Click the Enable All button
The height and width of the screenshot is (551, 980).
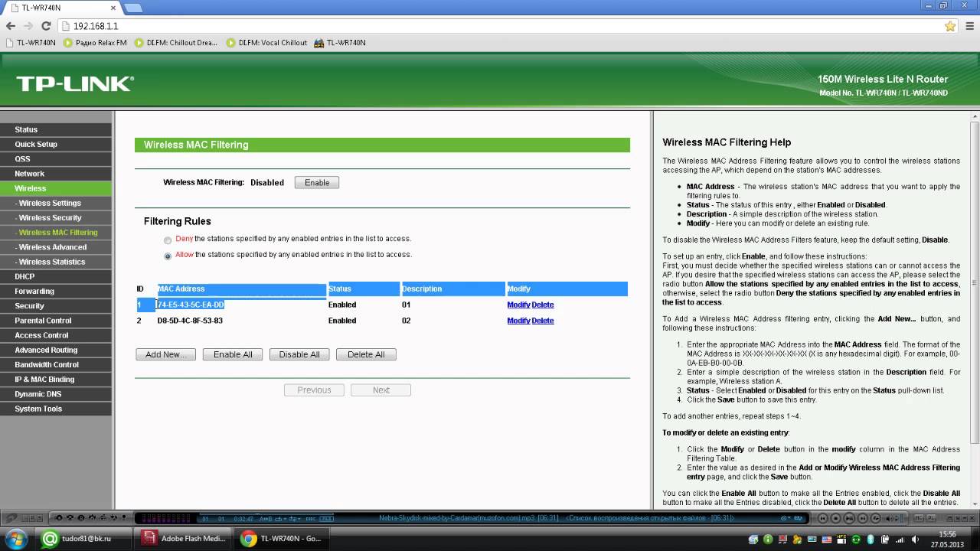click(x=233, y=354)
